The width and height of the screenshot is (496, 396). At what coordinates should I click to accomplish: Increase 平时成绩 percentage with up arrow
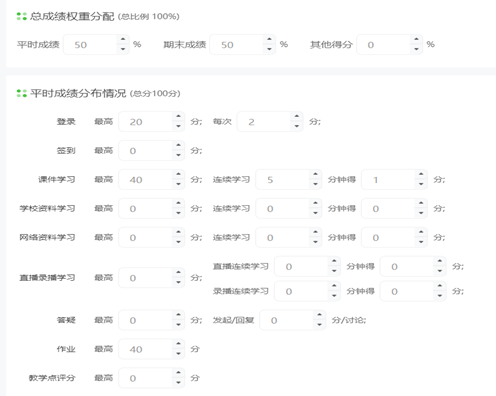point(123,40)
